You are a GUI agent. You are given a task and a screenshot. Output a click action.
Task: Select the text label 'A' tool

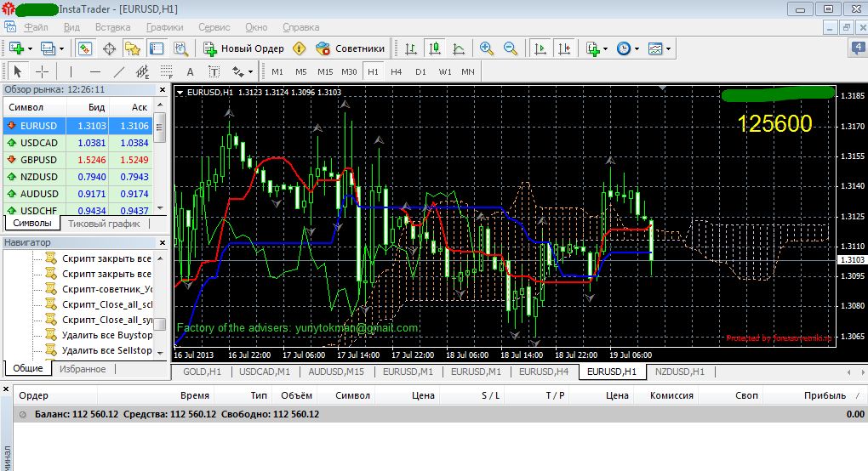click(190, 71)
